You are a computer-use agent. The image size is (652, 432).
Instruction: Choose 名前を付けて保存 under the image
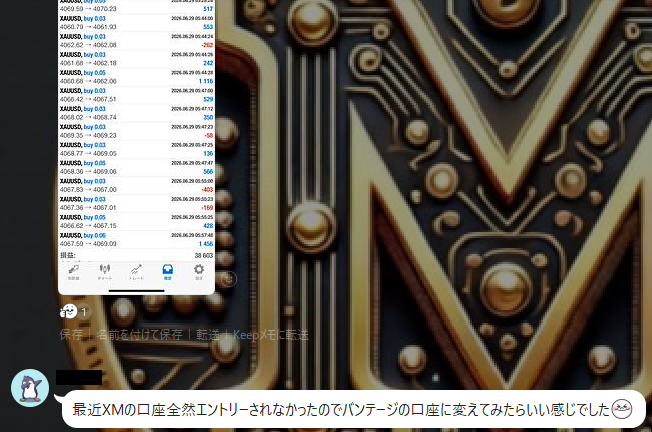click(x=139, y=335)
